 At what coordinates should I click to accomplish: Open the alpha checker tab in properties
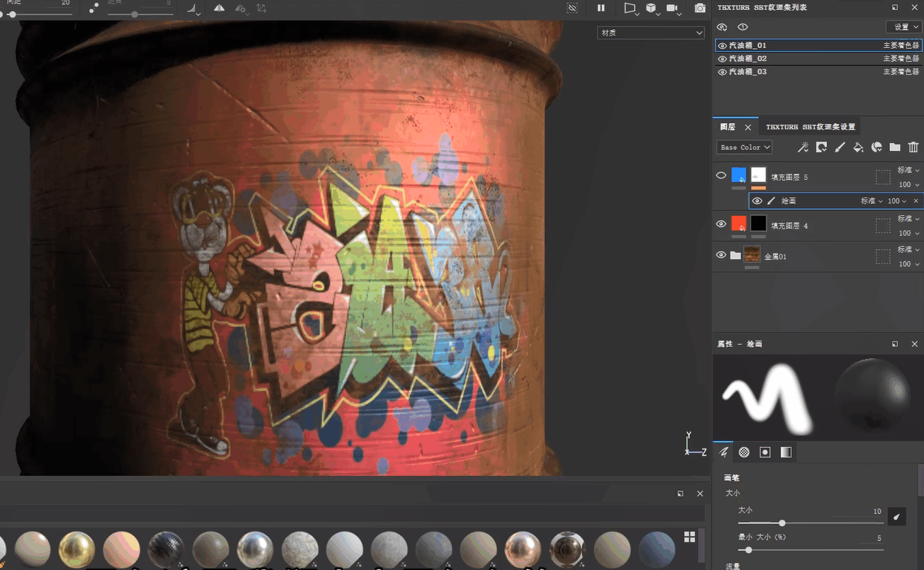coord(744,452)
